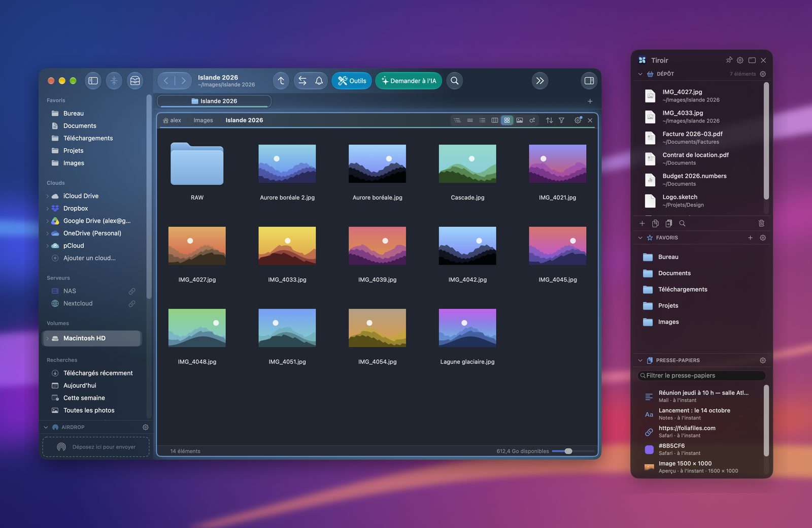Search within Dépôt items
This screenshot has height=528, width=812.
(x=682, y=223)
